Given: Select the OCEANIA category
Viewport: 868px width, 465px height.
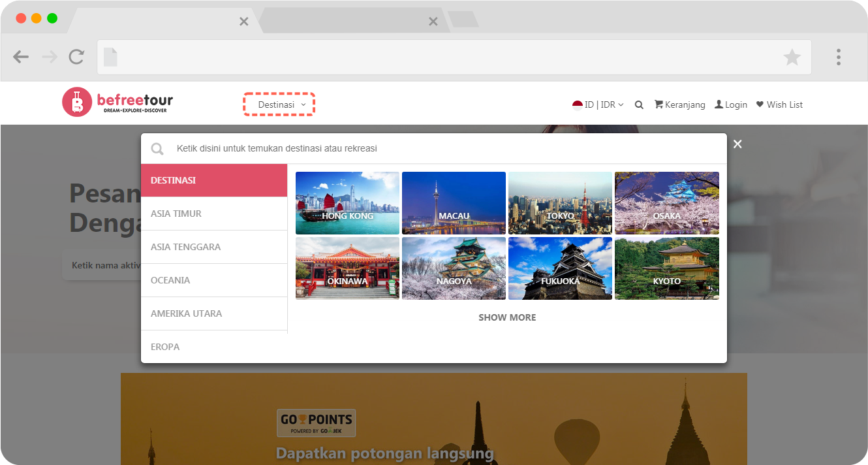Looking at the screenshot, I should tap(214, 280).
